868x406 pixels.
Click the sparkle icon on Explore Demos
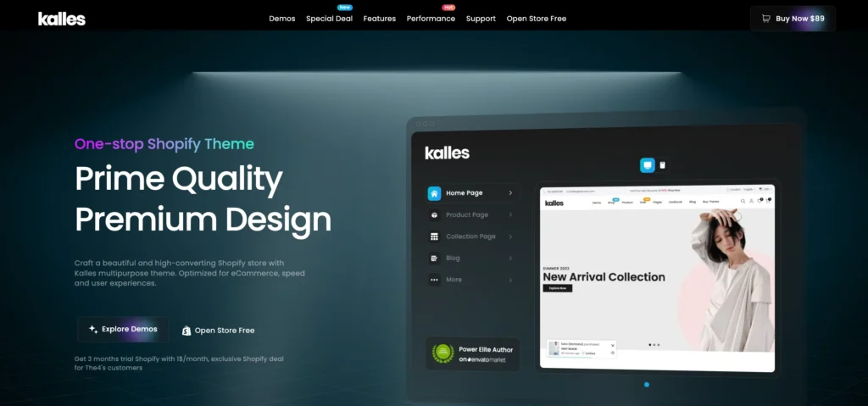[x=93, y=329]
